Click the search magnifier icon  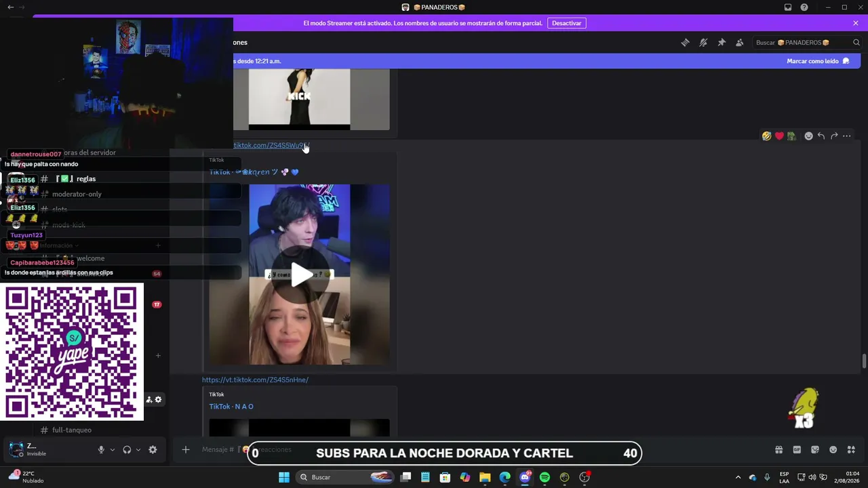tap(856, 43)
